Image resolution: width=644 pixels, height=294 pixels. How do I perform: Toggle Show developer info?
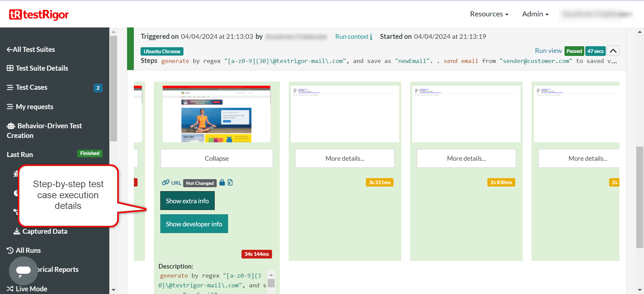194,224
